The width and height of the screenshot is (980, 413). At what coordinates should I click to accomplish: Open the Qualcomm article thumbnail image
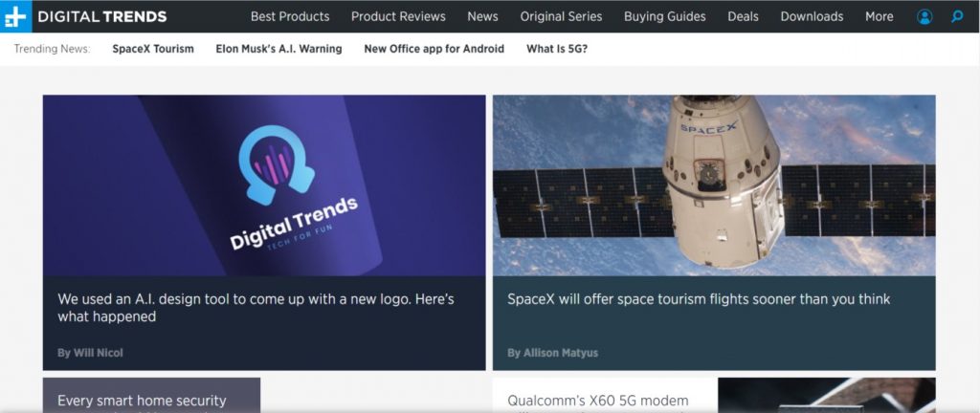point(826,395)
